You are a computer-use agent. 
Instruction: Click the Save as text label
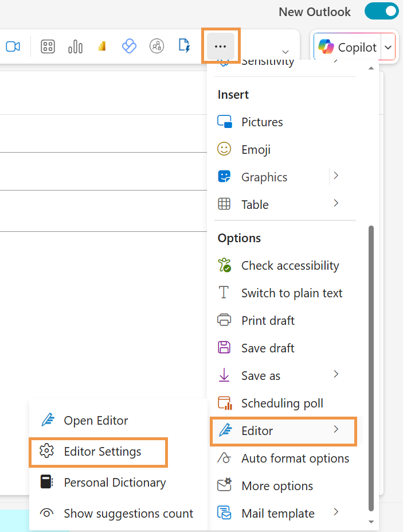point(261,375)
